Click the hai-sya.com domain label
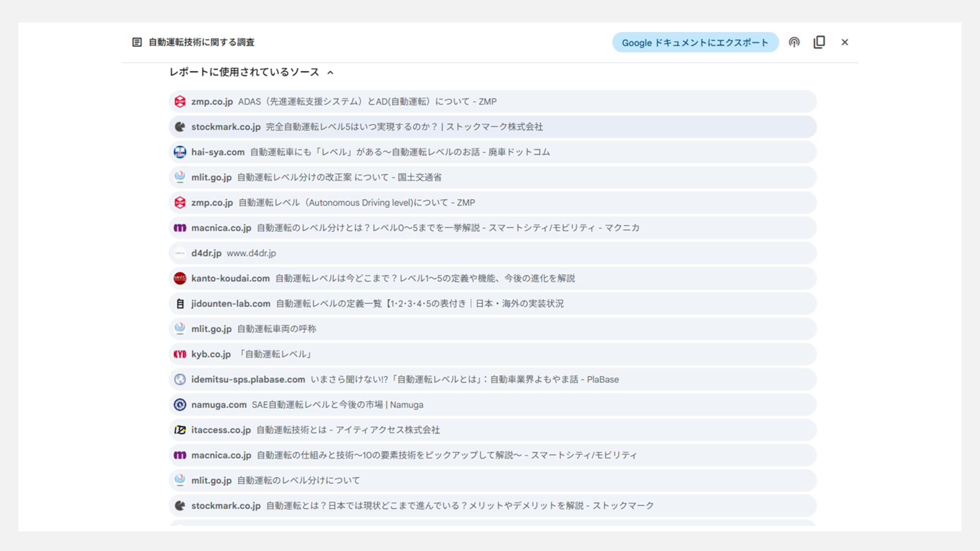This screenshot has width=980, height=551. [x=218, y=152]
